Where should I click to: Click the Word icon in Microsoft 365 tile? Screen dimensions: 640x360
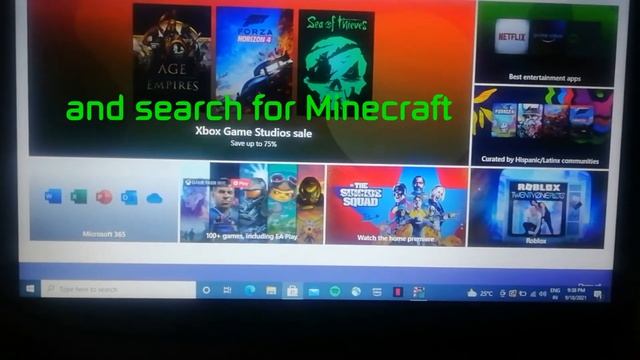53,196
